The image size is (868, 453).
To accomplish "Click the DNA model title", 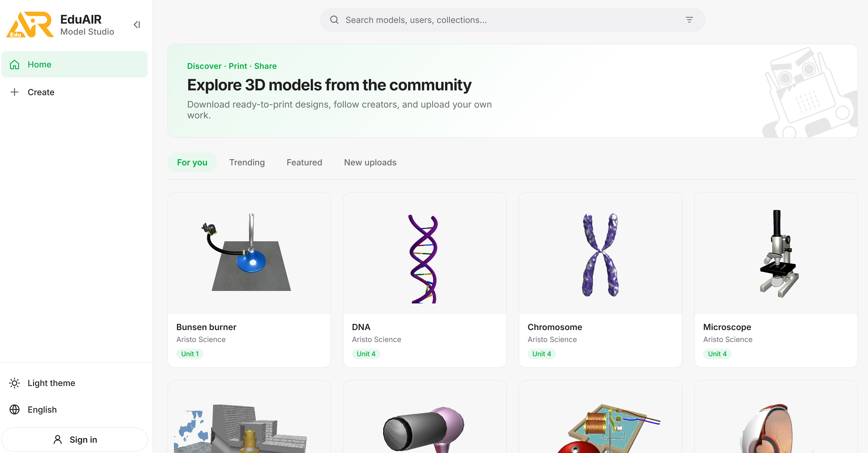I will tap(361, 327).
